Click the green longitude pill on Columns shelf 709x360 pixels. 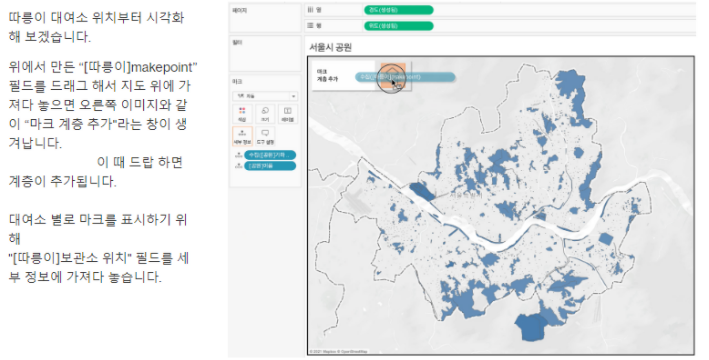398,10
